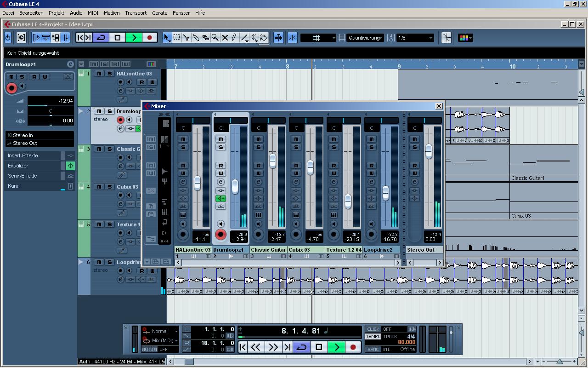The height and width of the screenshot is (368, 588).
Task: Toggle record enable for Drumloopz1 mixer channel
Action: [221, 235]
